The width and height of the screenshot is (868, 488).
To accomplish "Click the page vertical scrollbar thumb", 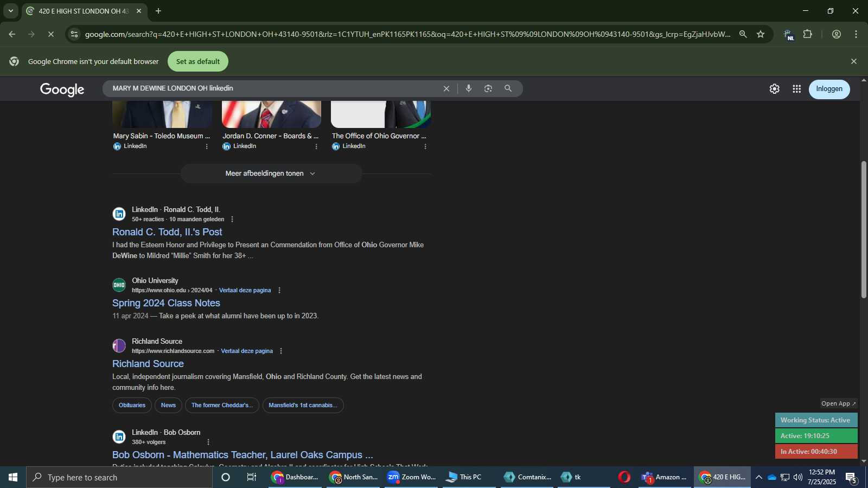I will click(x=864, y=229).
